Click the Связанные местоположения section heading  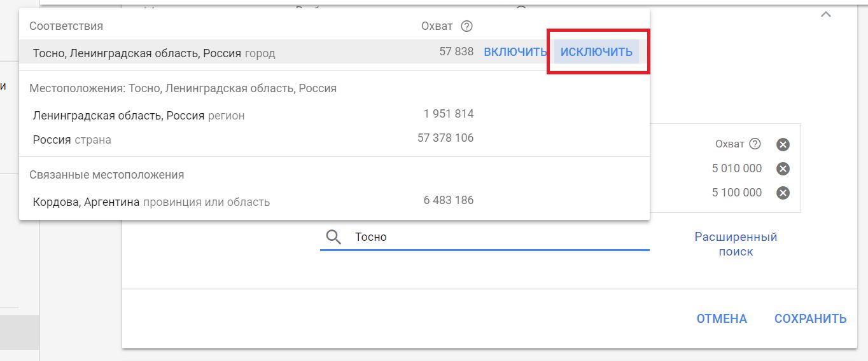pos(107,174)
